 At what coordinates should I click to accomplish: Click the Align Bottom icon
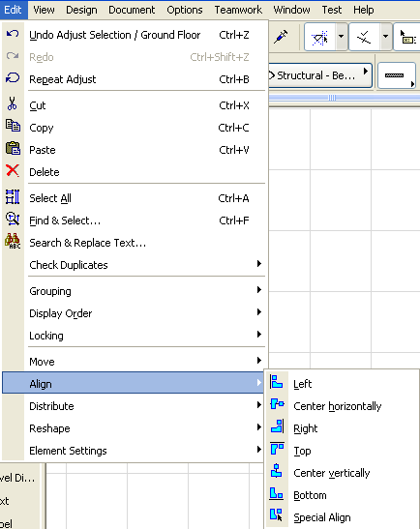pyautogui.click(x=277, y=493)
